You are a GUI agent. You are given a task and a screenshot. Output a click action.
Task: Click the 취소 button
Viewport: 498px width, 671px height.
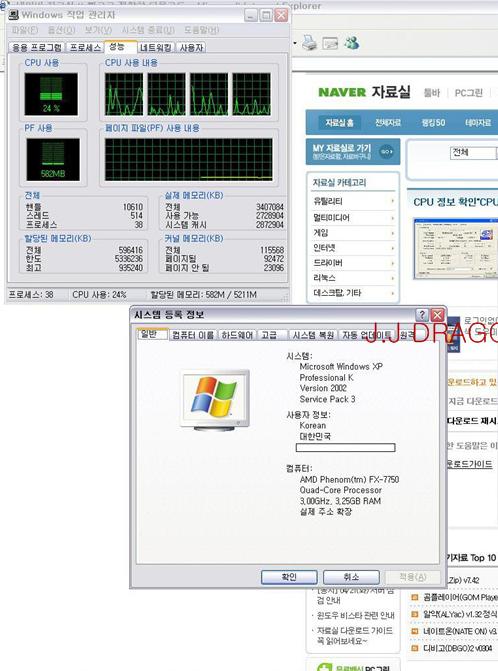point(351,577)
